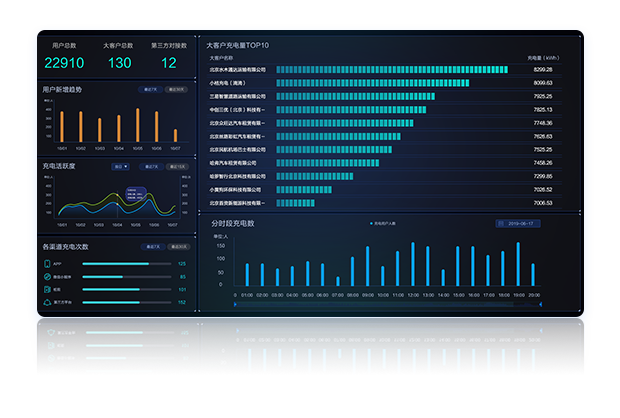Switch 各渠道充电次数 to 最近30天
The height and width of the screenshot is (418, 620).
coord(177,246)
